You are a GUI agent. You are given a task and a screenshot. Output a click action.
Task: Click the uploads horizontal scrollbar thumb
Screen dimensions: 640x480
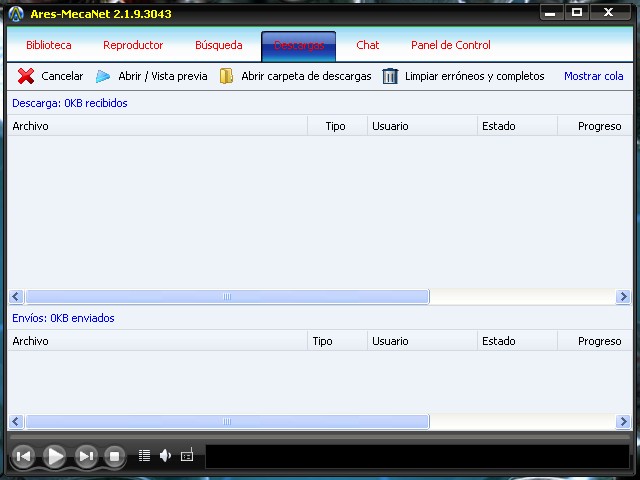pyautogui.click(x=227, y=422)
